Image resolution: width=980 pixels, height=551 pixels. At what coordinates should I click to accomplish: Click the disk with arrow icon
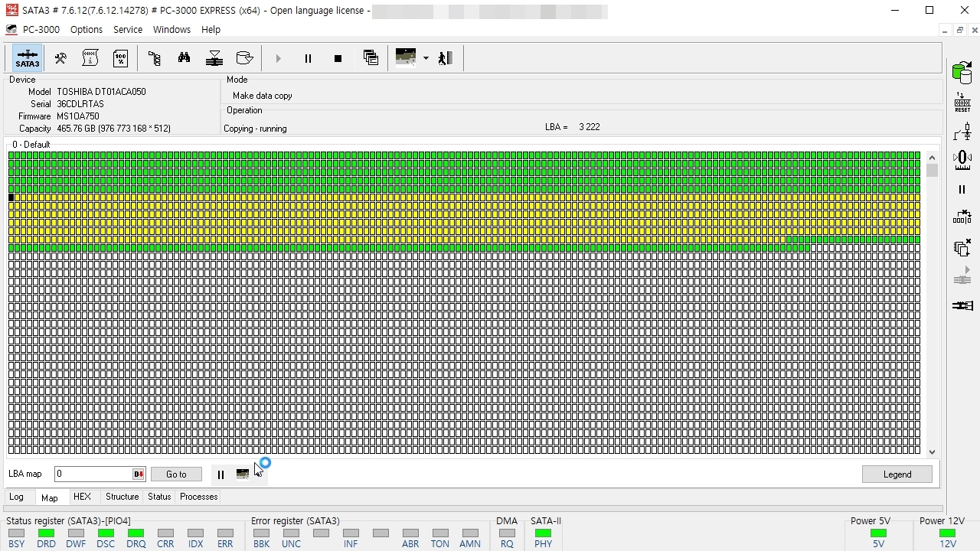244,58
